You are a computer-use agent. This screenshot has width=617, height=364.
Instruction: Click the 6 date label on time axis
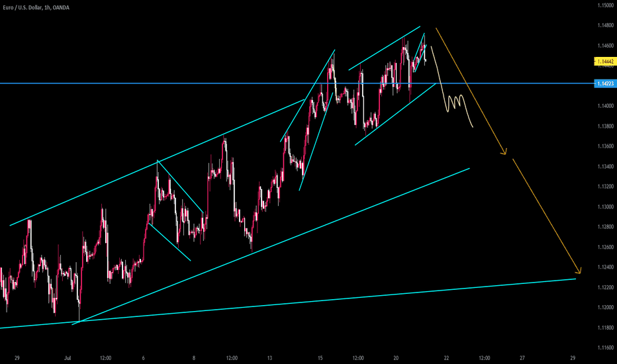tap(143, 358)
